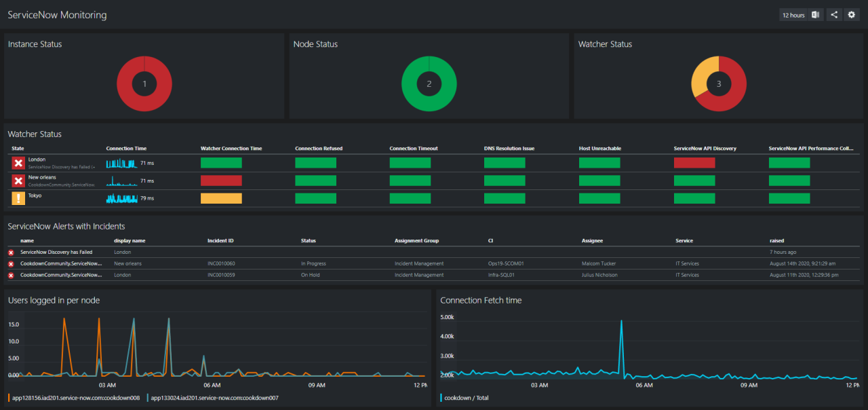Image resolution: width=868 pixels, height=410 pixels.
Task: Click the ServiceNow Alerts with Incidents title
Action: coord(66,226)
